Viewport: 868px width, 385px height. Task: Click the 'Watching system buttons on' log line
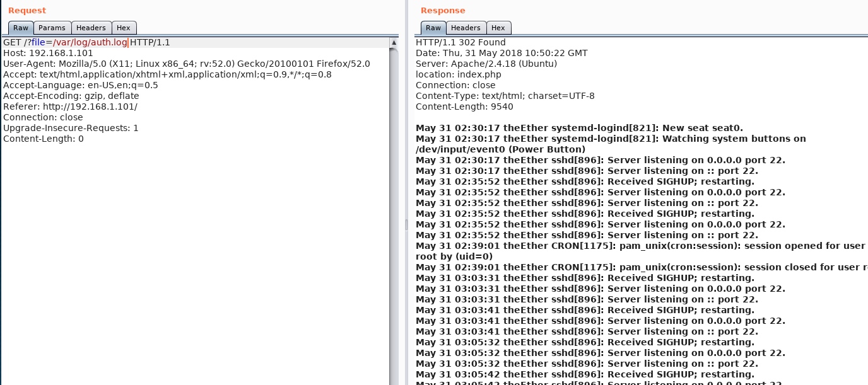click(611, 139)
